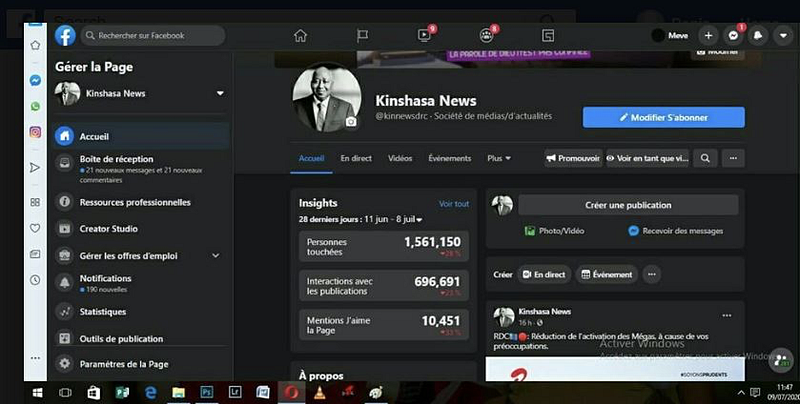Click Voir en tant que visiteur button
The width and height of the screenshot is (800, 404).
point(648,158)
